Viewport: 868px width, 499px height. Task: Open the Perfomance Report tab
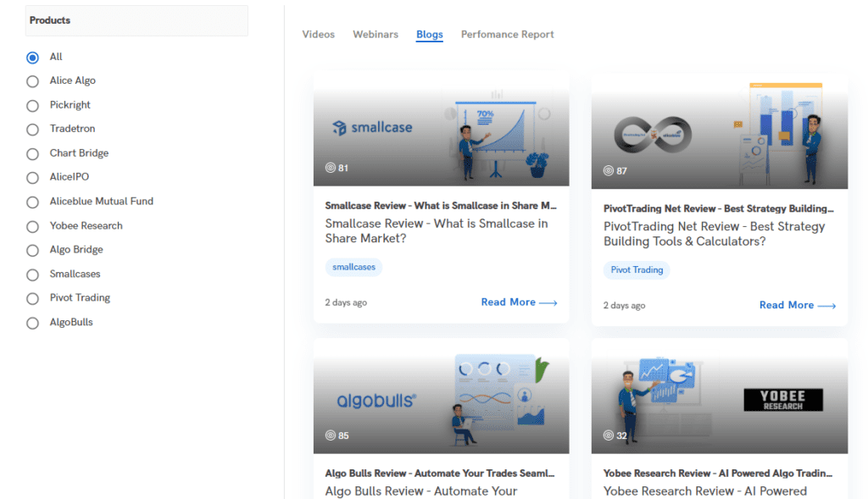[507, 34]
